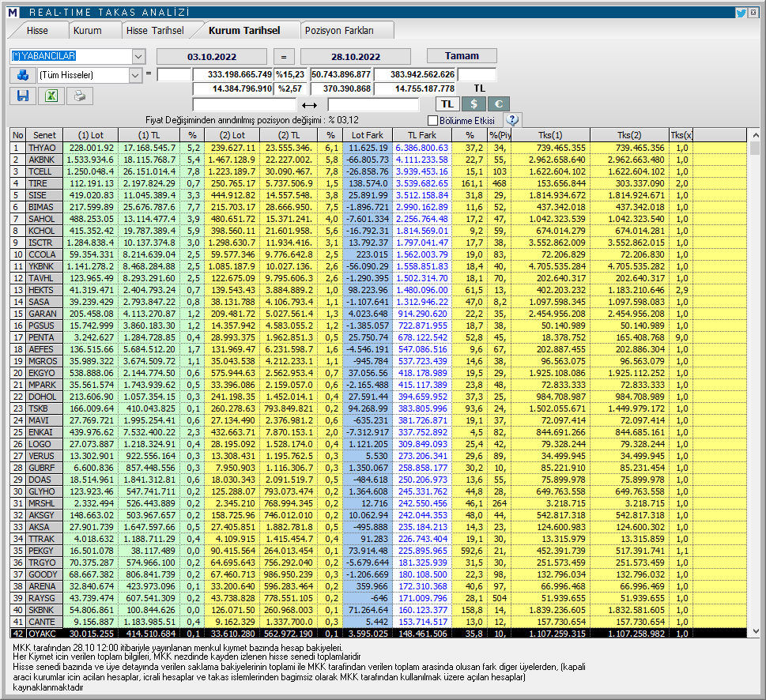
Task: Click scrollbar down arrow
Action: click(x=755, y=630)
